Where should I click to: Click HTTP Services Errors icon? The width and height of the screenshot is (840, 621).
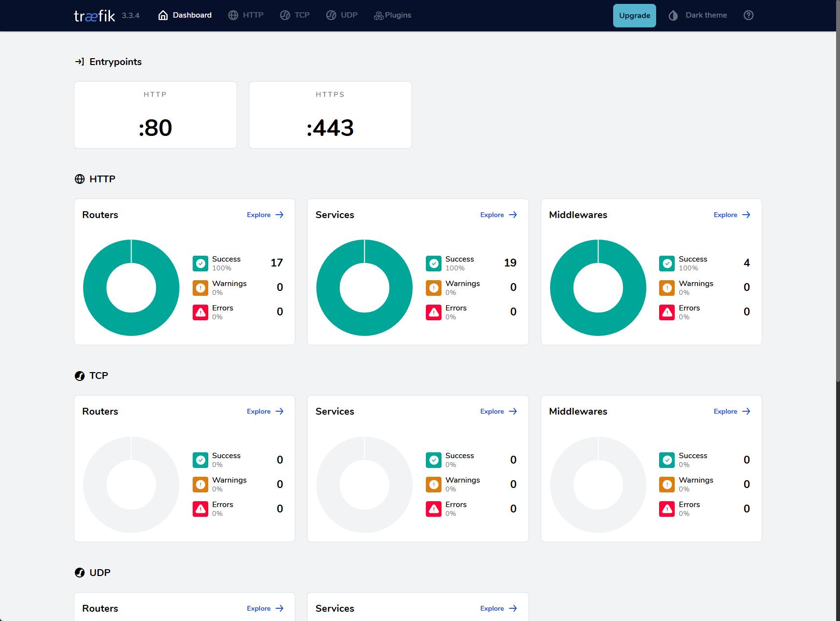point(434,312)
